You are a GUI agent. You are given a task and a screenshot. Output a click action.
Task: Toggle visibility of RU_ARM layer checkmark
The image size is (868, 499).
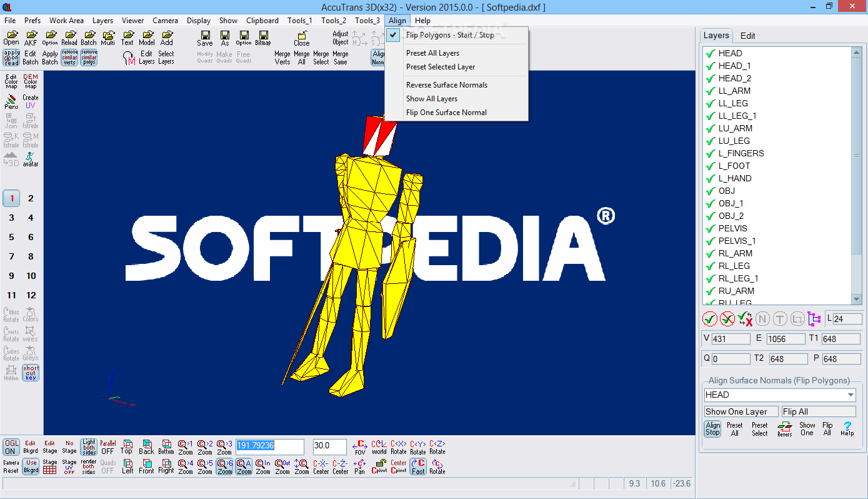coord(710,291)
